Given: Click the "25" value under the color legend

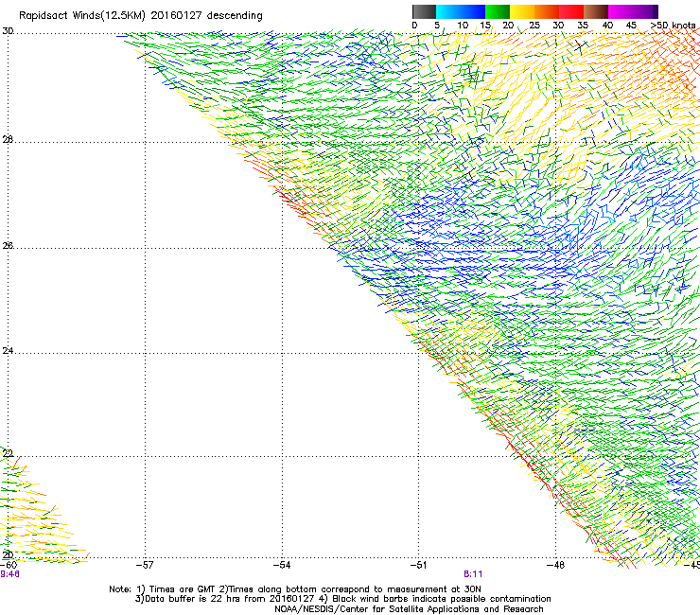Looking at the screenshot, I should (534, 26).
